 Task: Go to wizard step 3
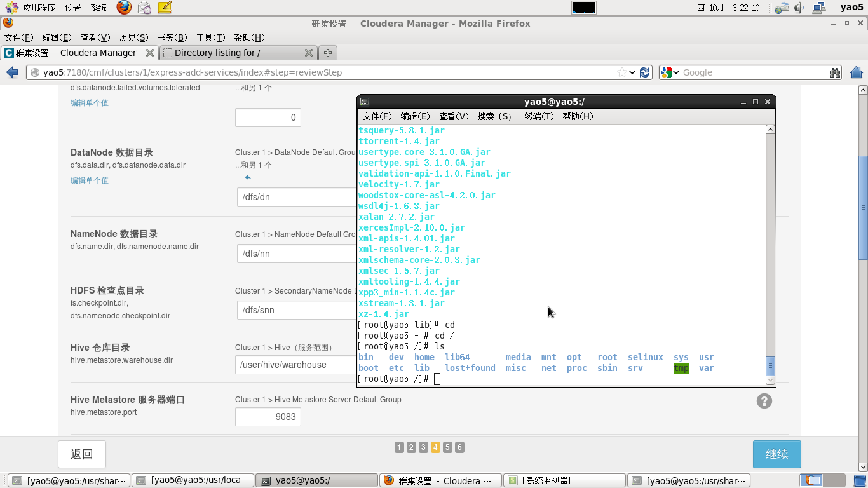[423, 447]
